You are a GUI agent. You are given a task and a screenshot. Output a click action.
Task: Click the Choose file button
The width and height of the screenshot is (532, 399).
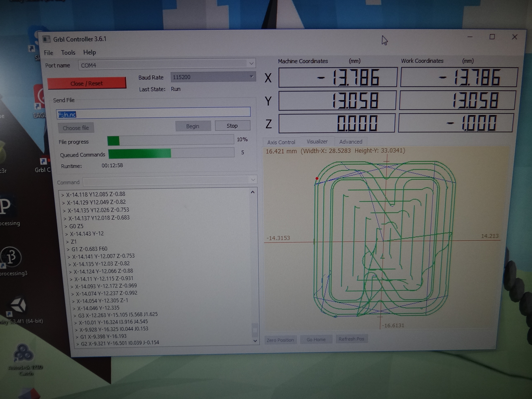click(x=76, y=128)
